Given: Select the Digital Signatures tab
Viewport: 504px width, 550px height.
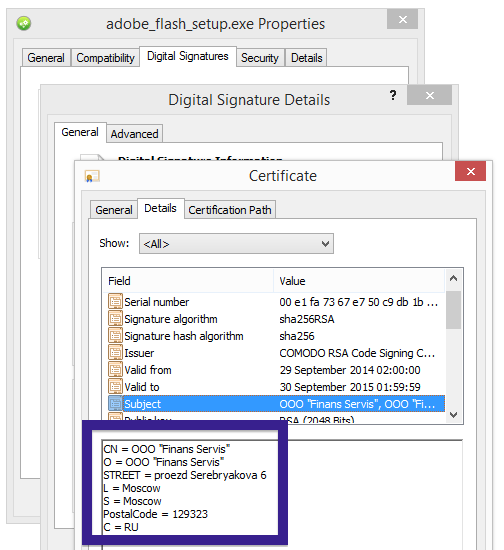Looking at the screenshot, I should [188, 56].
